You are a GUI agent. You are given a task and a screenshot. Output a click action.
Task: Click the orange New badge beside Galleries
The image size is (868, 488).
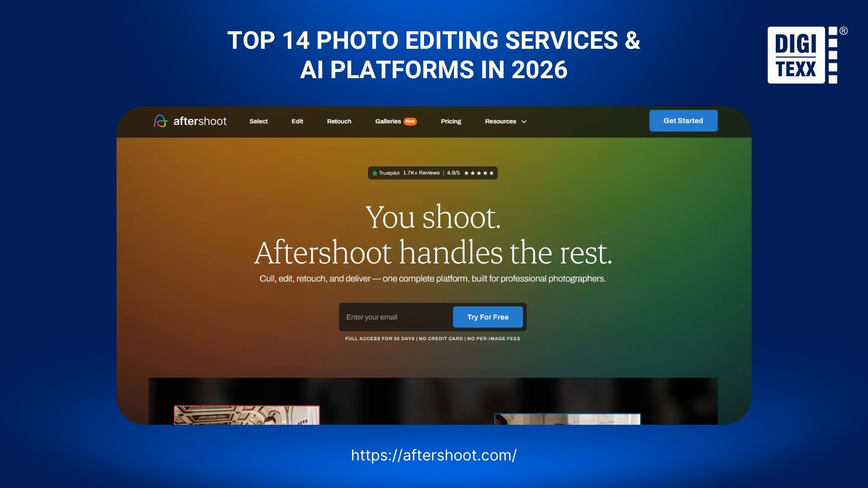[x=410, y=121]
